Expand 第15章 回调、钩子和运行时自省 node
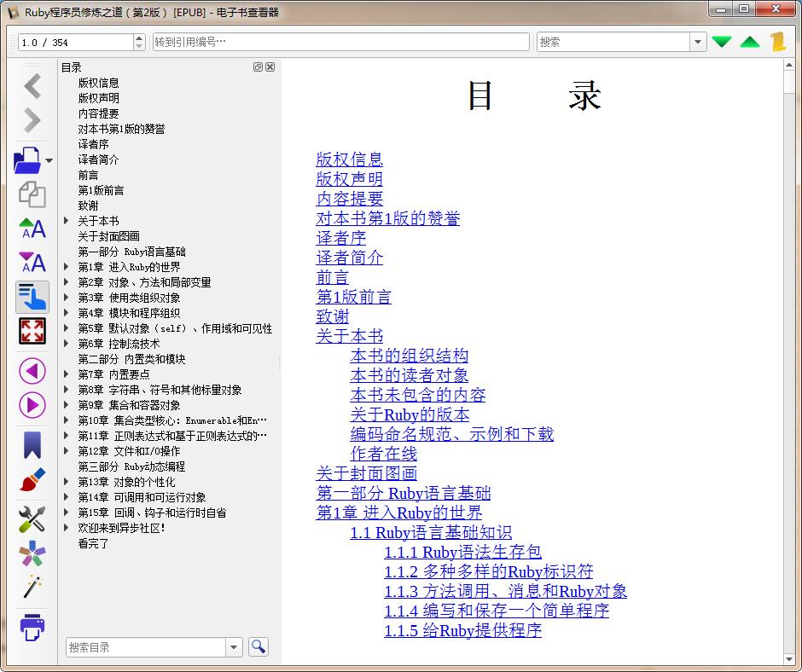 click(66, 513)
